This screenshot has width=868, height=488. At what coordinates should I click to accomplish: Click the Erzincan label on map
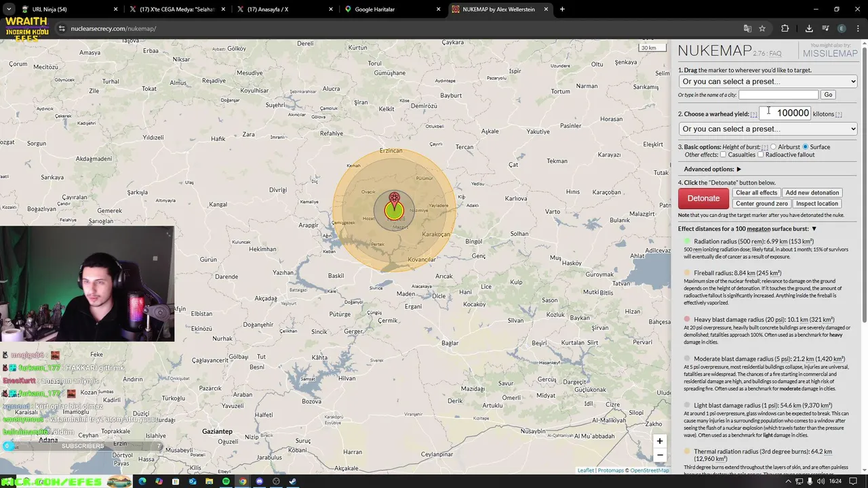pyautogui.click(x=391, y=150)
